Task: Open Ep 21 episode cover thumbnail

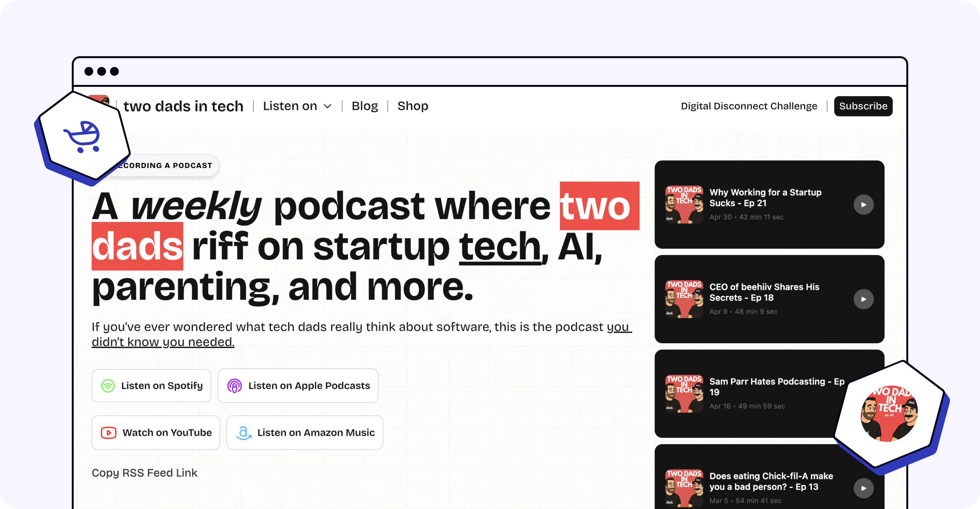Action: [684, 204]
